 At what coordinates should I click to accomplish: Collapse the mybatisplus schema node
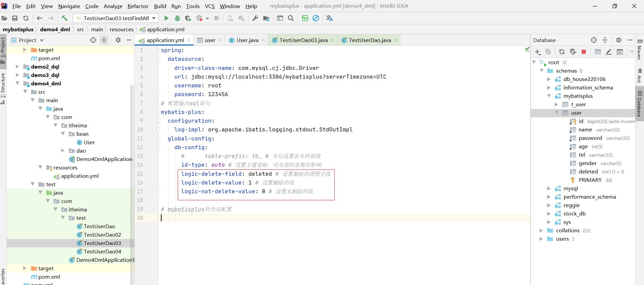(549, 96)
